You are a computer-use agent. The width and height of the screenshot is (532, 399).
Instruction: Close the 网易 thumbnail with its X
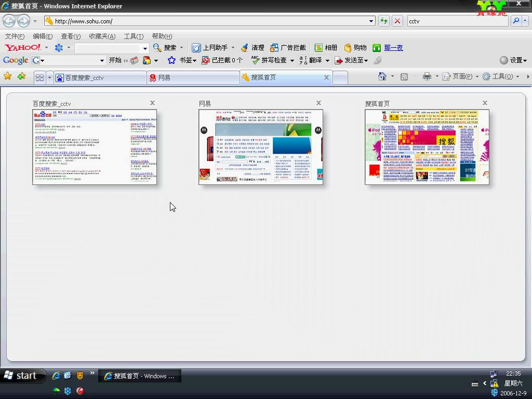coord(318,103)
